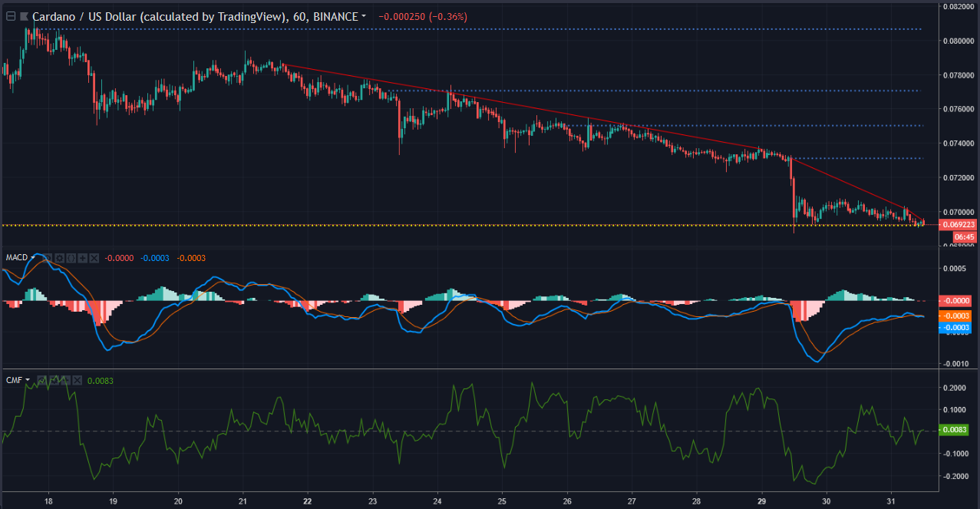Viewport: 980px width, 509px height.
Task: Collapse the main chart pane toggle
Action: pos(11,15)
